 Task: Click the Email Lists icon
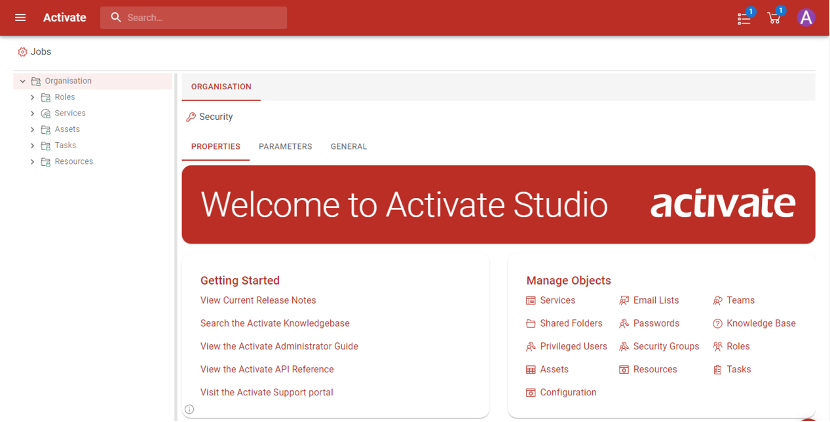(x=624, y=301)
